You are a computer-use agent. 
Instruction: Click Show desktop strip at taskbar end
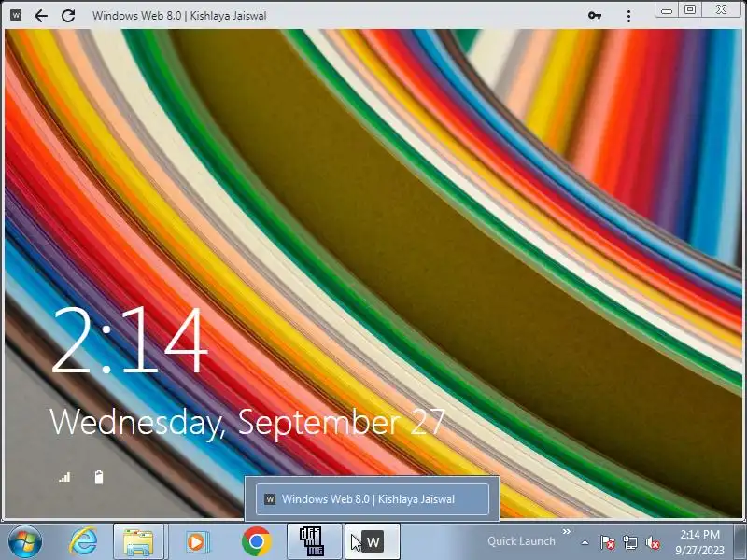pos(740,541)
